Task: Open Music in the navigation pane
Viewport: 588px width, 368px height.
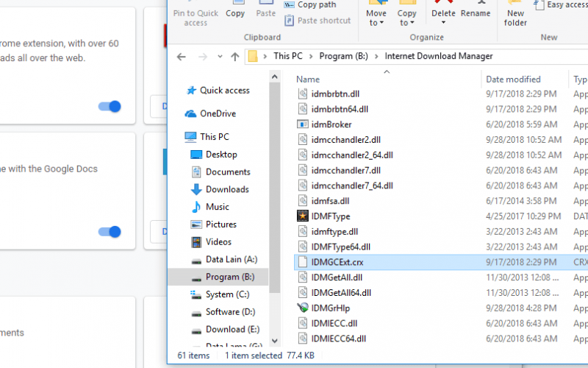Action: click(210, 207)
